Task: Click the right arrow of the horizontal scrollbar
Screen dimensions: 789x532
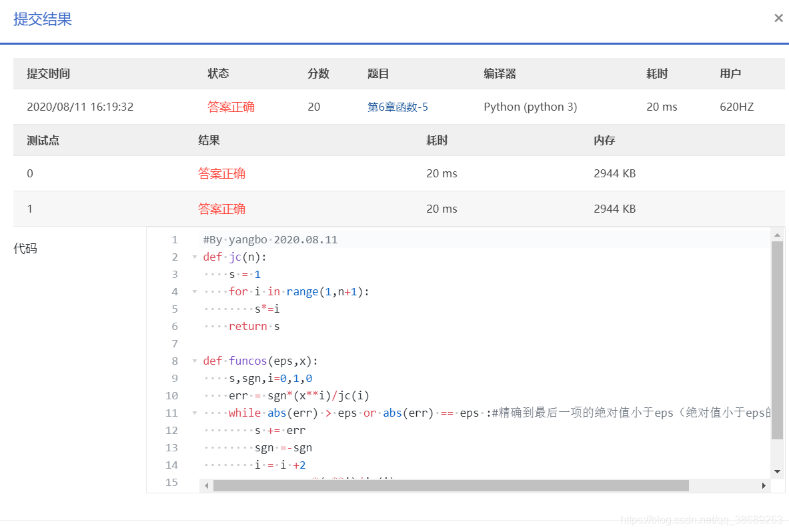Action: click(x=765, y=486)
